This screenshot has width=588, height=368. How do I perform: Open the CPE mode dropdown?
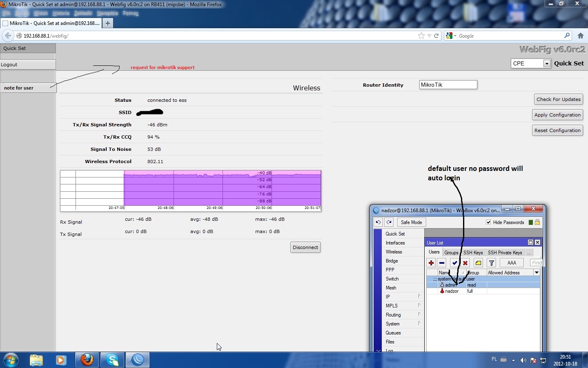tap(547, 63)
